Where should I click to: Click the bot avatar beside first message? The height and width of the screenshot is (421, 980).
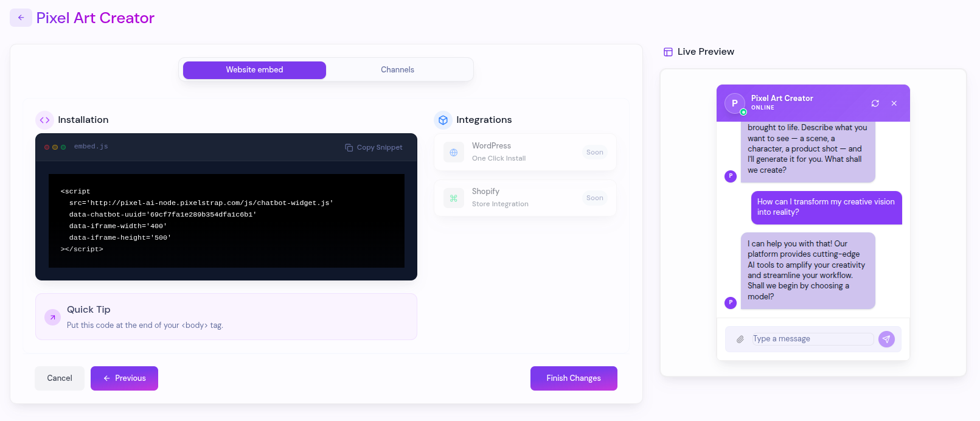(731, 176)
